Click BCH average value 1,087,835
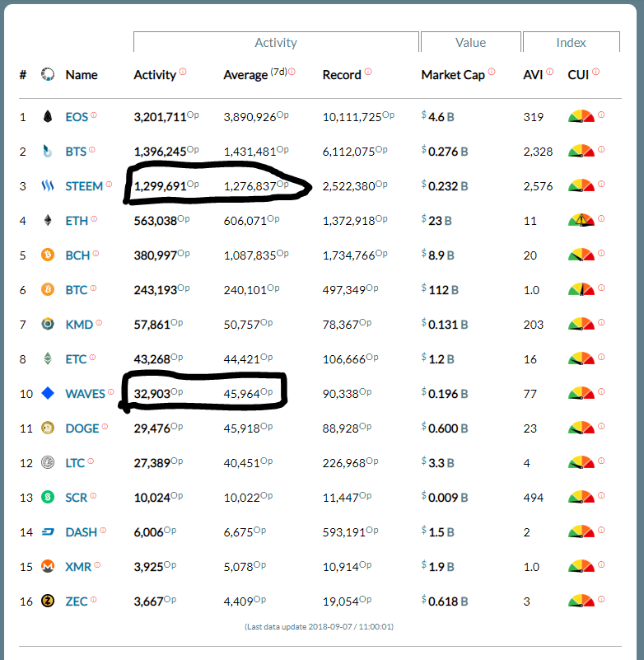Image resolution: width=644 pixels, height=660 pixels. 256,255
